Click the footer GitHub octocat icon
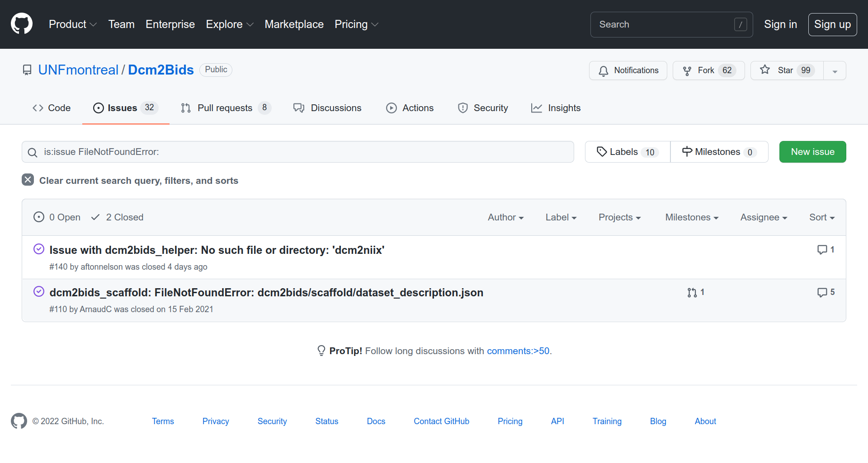 coord(19,421)
